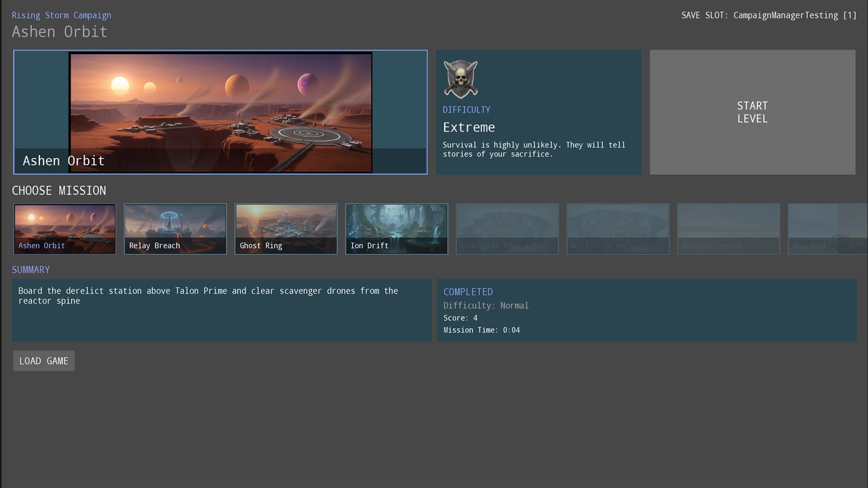868x488 pixels.
Task: Select locked Blacksite Khepri mission
Action: (x=507, y=229)
